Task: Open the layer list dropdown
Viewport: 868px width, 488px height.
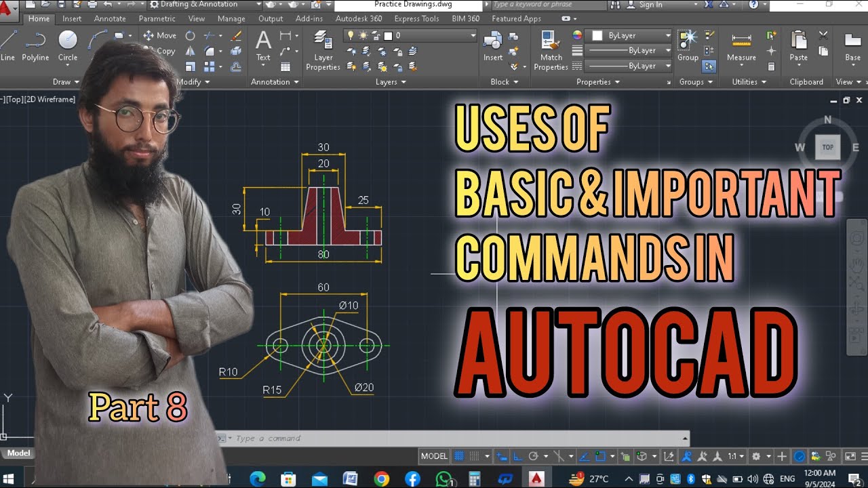Action: [x=412, y=35]
